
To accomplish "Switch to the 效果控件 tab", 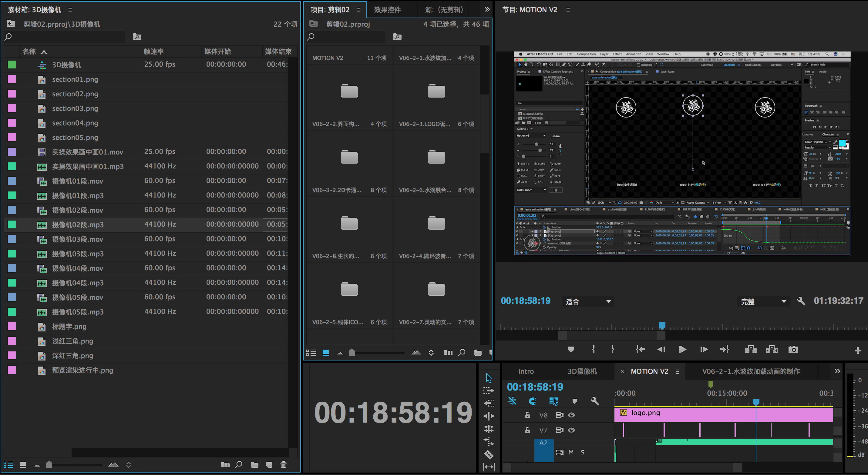I will pyautogui.click(x=387, y=9).
